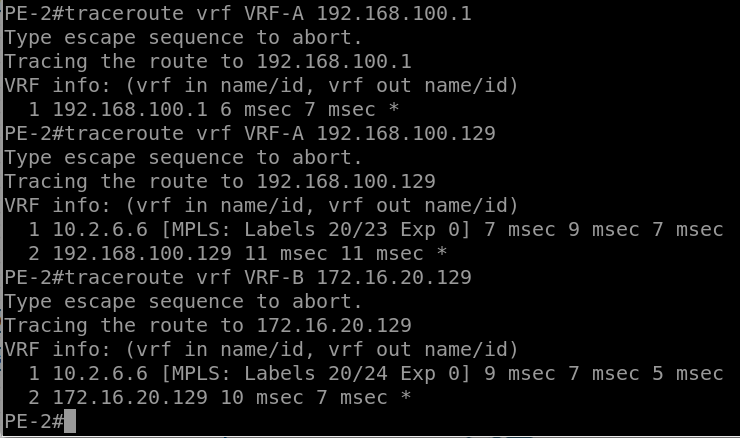
Task: Click the first 10.2.6.6 hop address
Action: pos(100,229)
